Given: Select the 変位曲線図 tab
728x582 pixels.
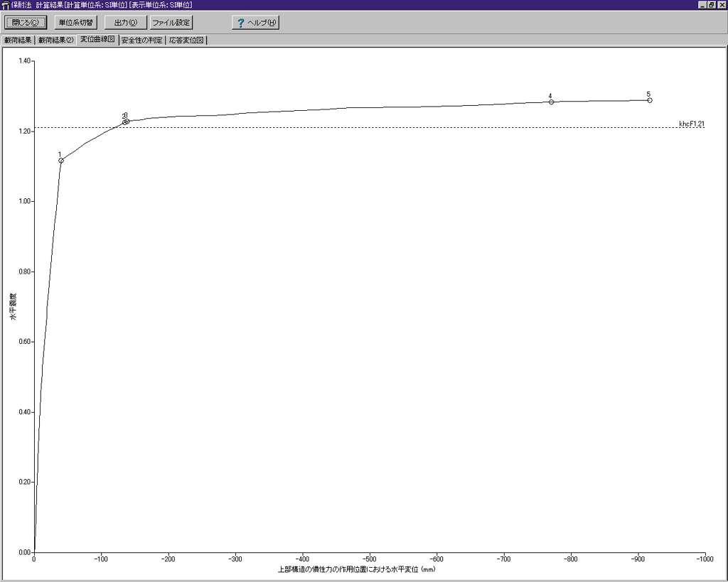Looking at the screenshot, I should (x=97, y=40).
